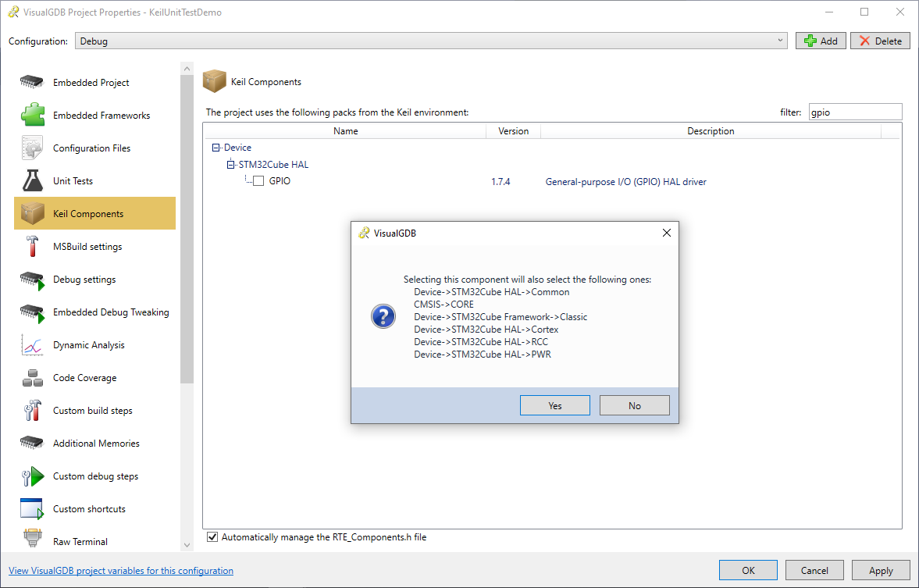The image size is (919, 588).
Task: Click the Custom build steps tools icon
Action: pos(32,411)
